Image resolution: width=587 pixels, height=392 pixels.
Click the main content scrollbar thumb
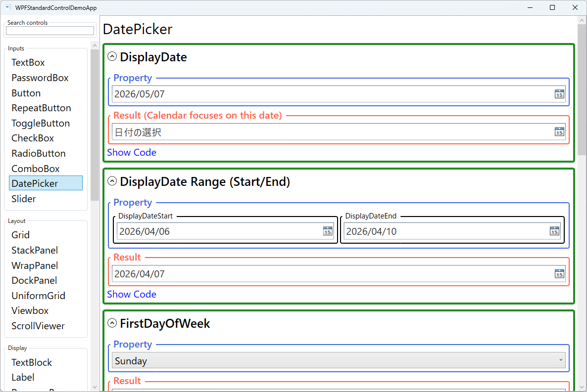click(x=582, y=90)
